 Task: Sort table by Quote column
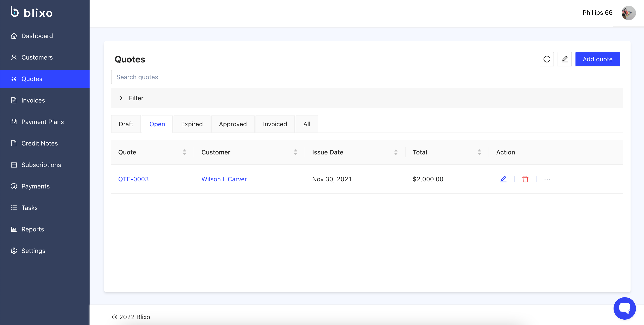184,152
